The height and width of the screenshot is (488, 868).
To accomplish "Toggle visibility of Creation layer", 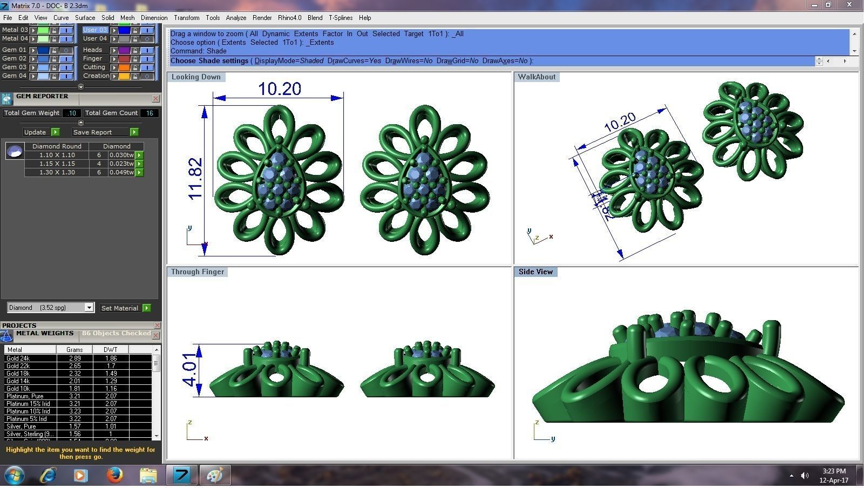I will [147, 76].
